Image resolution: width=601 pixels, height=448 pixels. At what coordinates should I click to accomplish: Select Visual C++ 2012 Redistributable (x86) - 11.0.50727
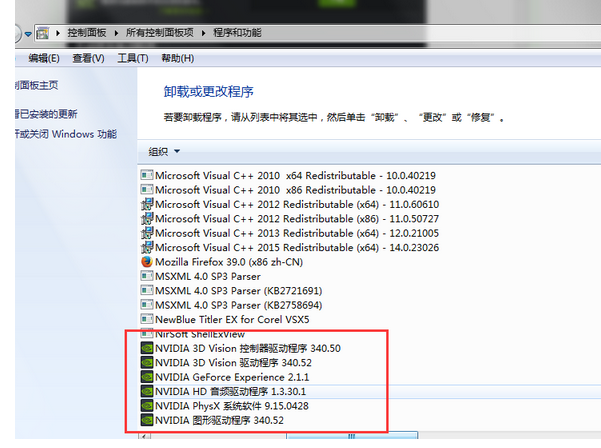(x=297, y=218)
